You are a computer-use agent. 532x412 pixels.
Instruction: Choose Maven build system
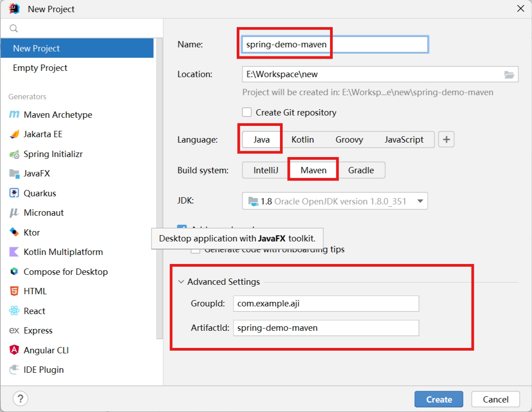[x=313, y=170]
